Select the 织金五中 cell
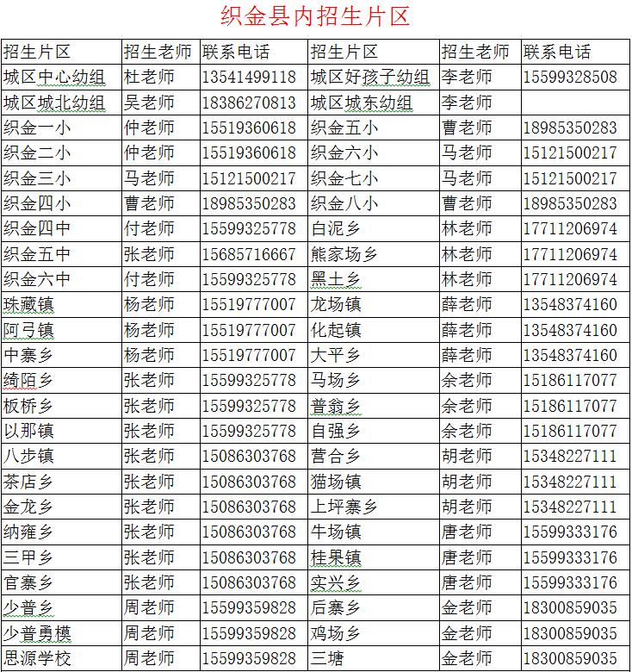Viewport: 632px width, 672px height. coord(62,254)
